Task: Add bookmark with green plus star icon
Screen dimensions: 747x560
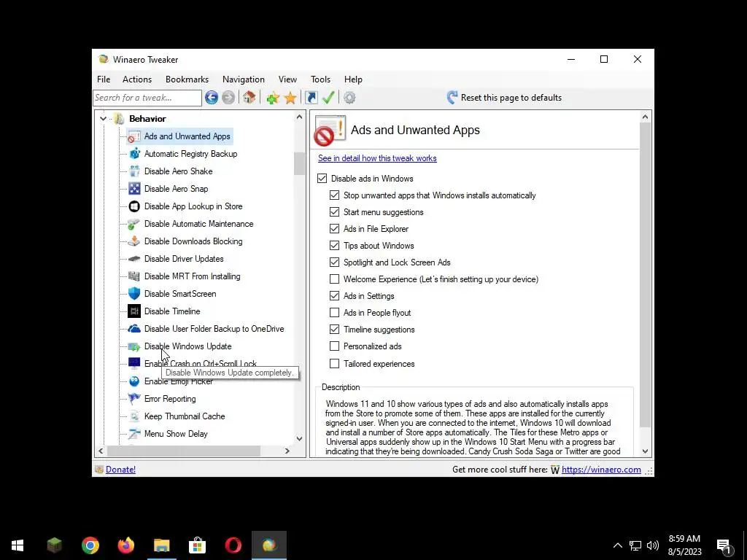Action: click(x=273, y=98)
